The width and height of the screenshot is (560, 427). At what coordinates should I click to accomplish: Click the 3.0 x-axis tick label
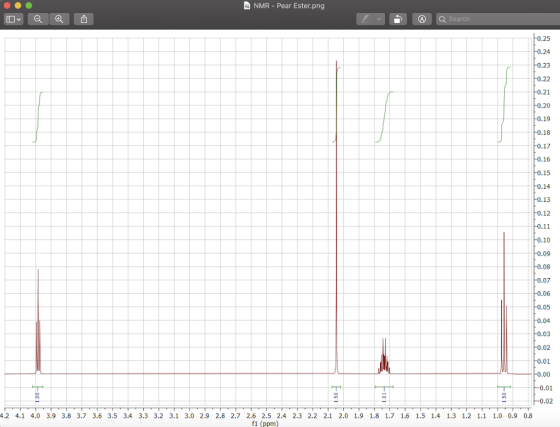point(189,416)
